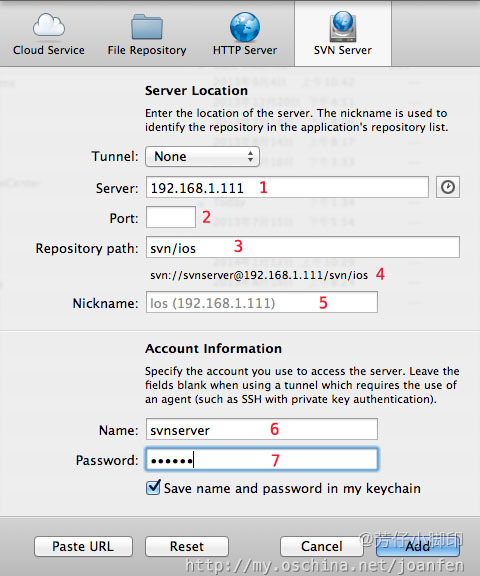Click the Add button
The height and width of the screenshot is (576, 480).
pyautogui.click(x=418, y=546)
